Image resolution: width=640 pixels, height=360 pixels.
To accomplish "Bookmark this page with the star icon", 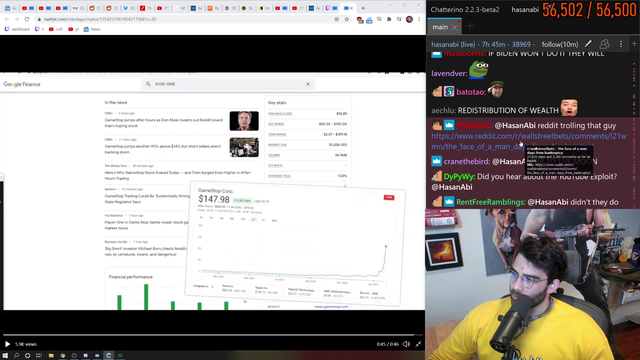I will 347,19.
